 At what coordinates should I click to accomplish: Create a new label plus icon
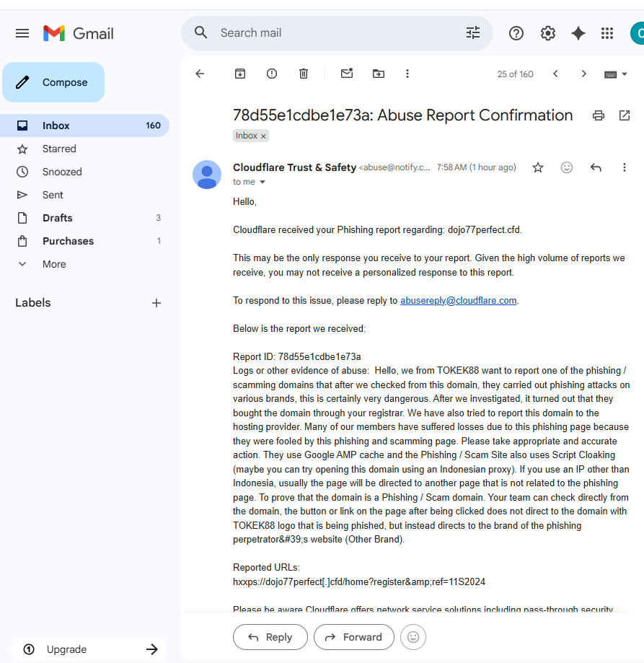click(156, 303)
